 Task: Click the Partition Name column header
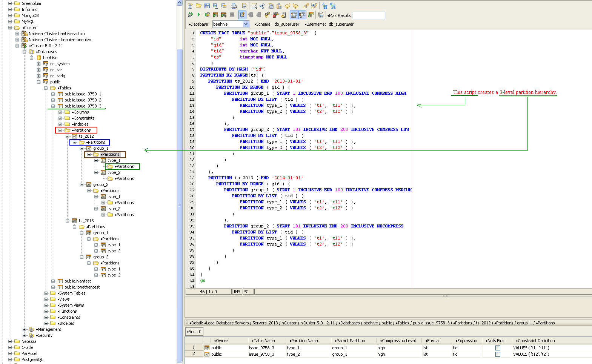(x=304, y=341)
